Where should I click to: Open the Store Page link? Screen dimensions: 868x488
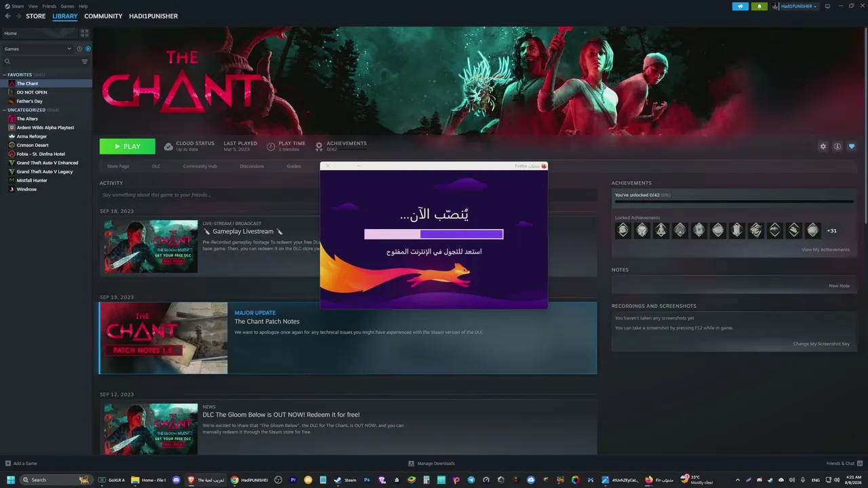pyautogui.click(x=118, y=166)
